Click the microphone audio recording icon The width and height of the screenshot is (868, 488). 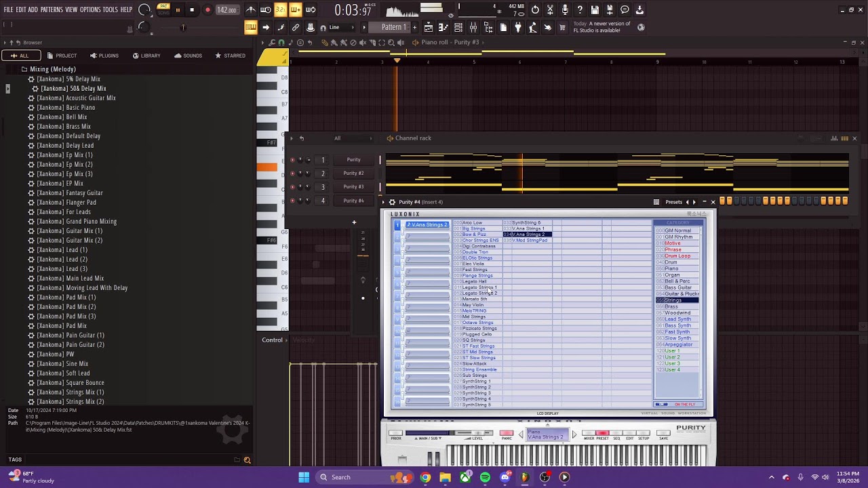tap(565, 9)
